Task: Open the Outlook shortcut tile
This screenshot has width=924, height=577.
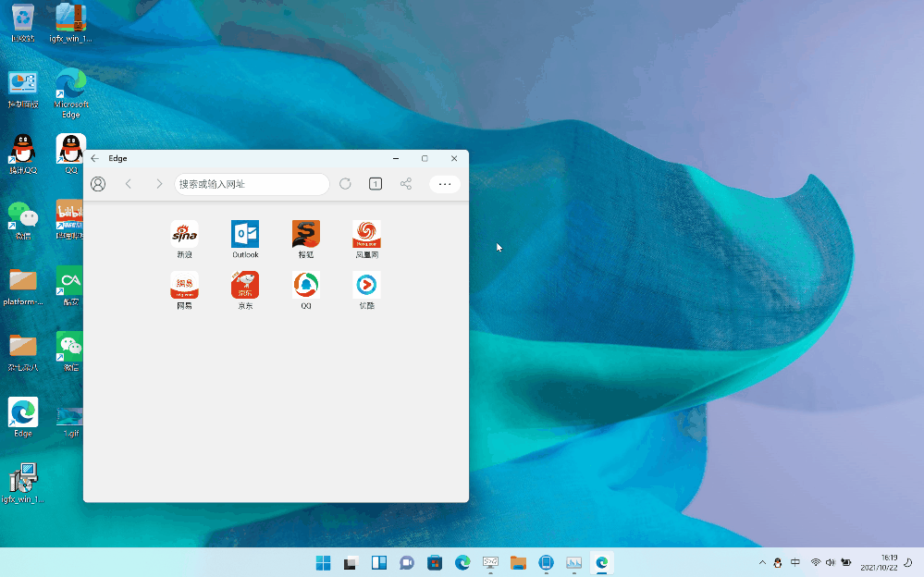Action: [x=245, y=235]
